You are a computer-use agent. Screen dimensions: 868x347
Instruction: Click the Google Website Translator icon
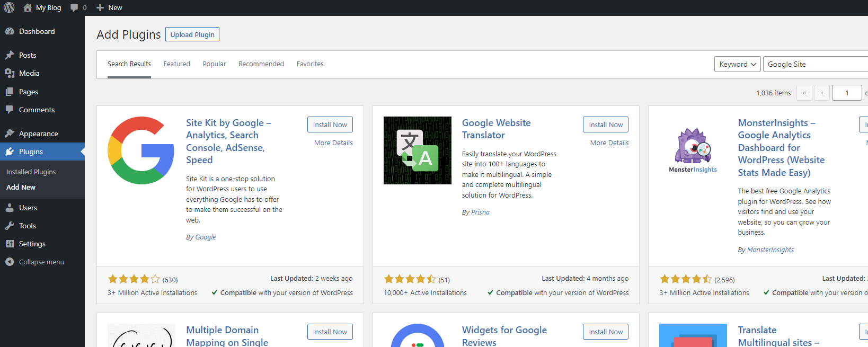click(418, 150)
